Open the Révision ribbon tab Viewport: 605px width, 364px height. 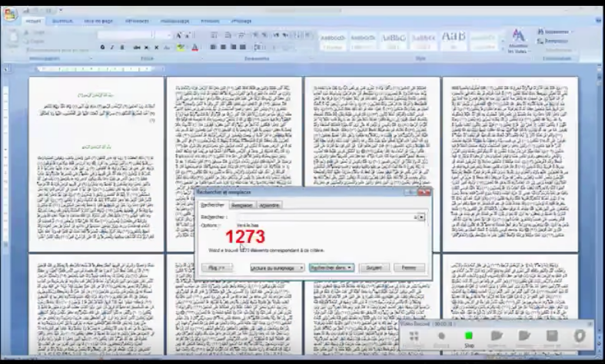(210, 21)
